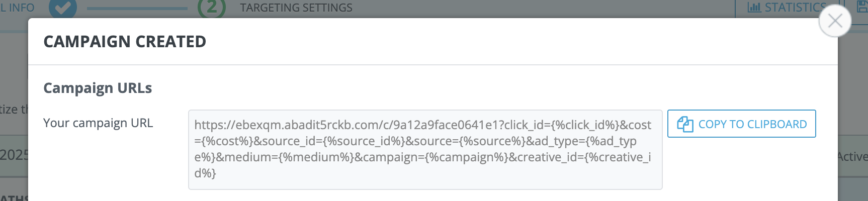
Task: Click the Campaign URLs section heading
Action: (98, 88)
